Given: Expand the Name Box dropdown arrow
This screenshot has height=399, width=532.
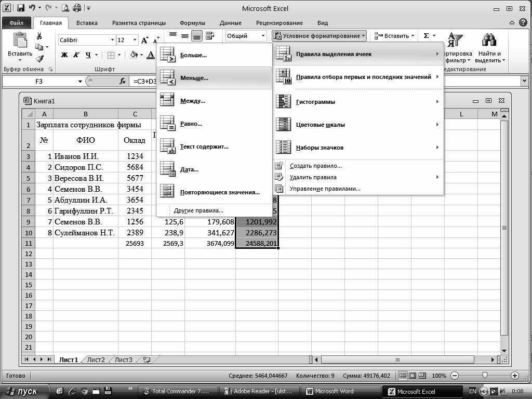Looking at the screenshot, I should pyautogui.click(x=80, y=82).
